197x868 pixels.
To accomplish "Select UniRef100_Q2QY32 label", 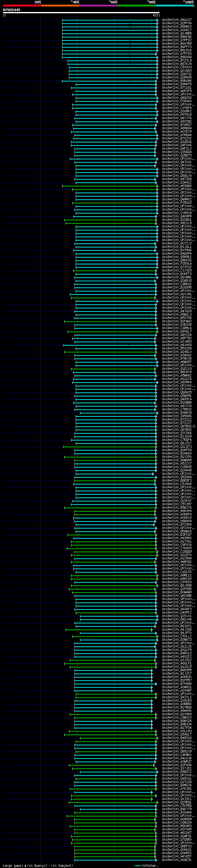I will pyautogui.click(x=177, y=74).
